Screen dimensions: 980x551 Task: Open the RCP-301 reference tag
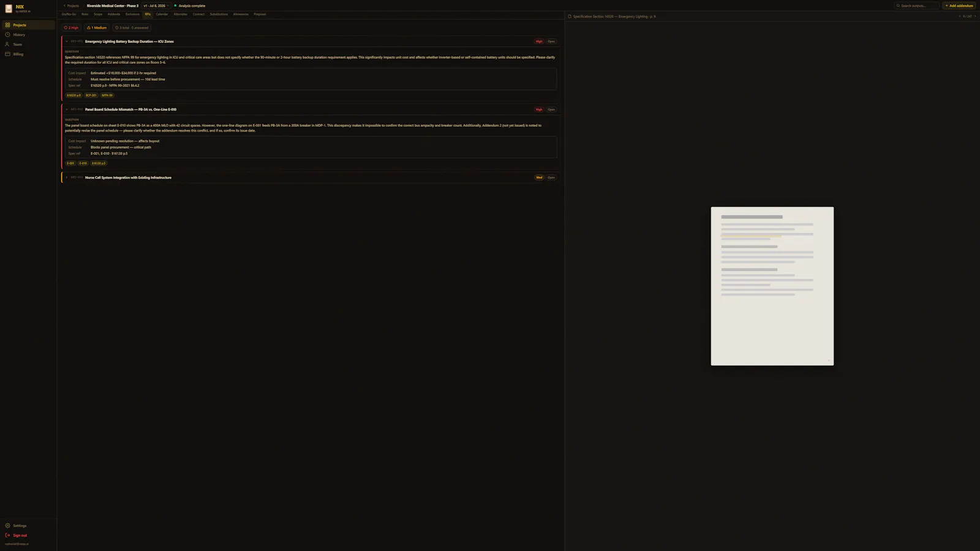[91, 96]
